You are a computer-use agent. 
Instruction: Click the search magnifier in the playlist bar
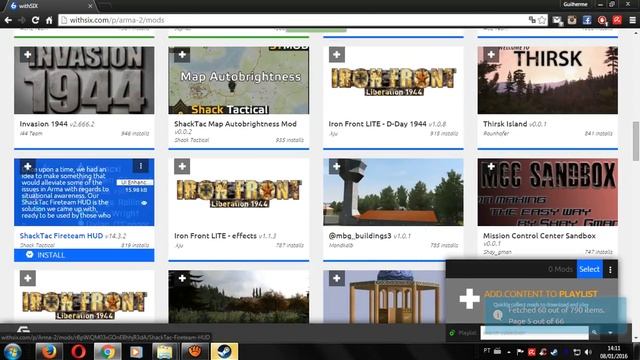point(595,333)
